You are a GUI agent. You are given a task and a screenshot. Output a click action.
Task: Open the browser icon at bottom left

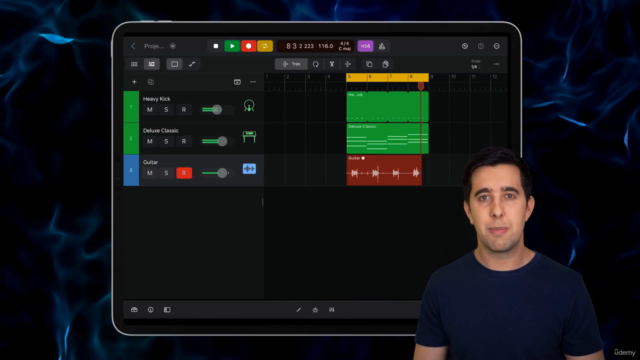coord(134,310)
